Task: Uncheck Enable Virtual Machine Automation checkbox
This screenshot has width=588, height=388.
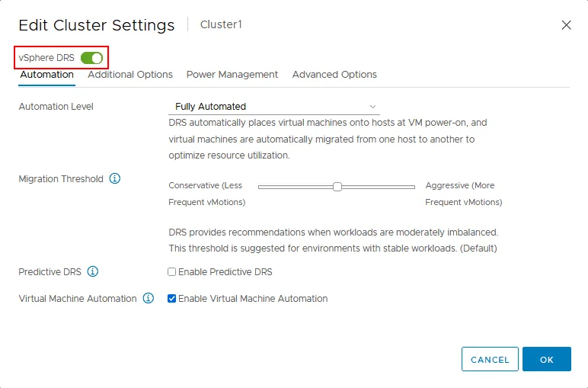Action: click(172, 299)
